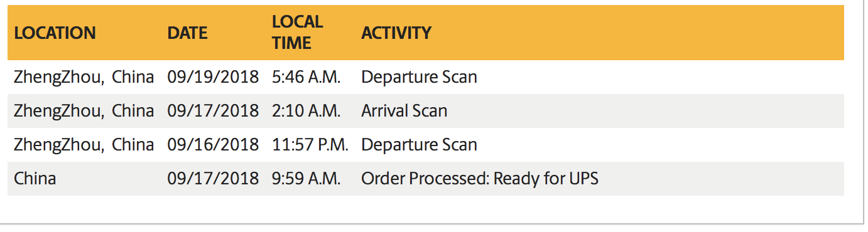Select the 9:59 A.M. time cell
This screenshot has height=232, width=868.
tap(306, 179)
